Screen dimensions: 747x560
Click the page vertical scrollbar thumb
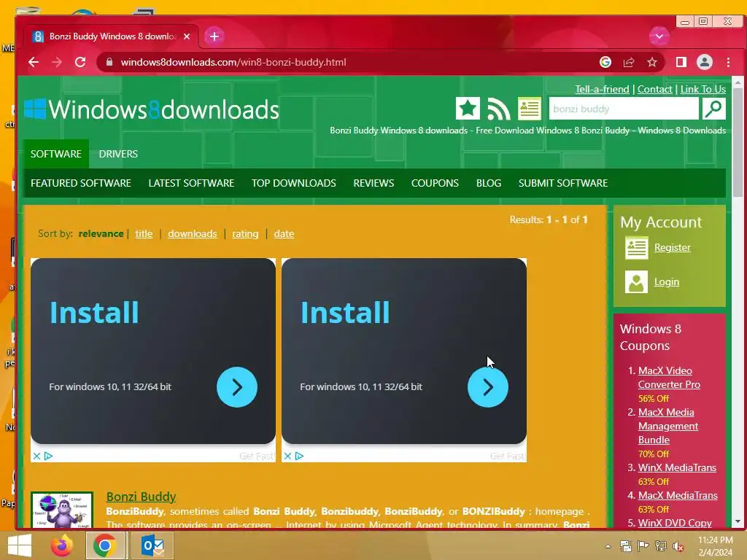pyautogui.click(x=738, y=143)
